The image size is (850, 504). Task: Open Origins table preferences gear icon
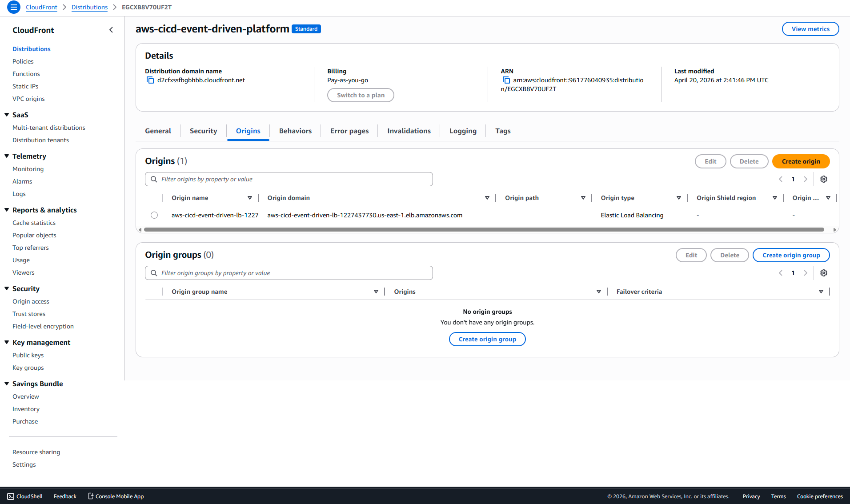coord(824,179)
